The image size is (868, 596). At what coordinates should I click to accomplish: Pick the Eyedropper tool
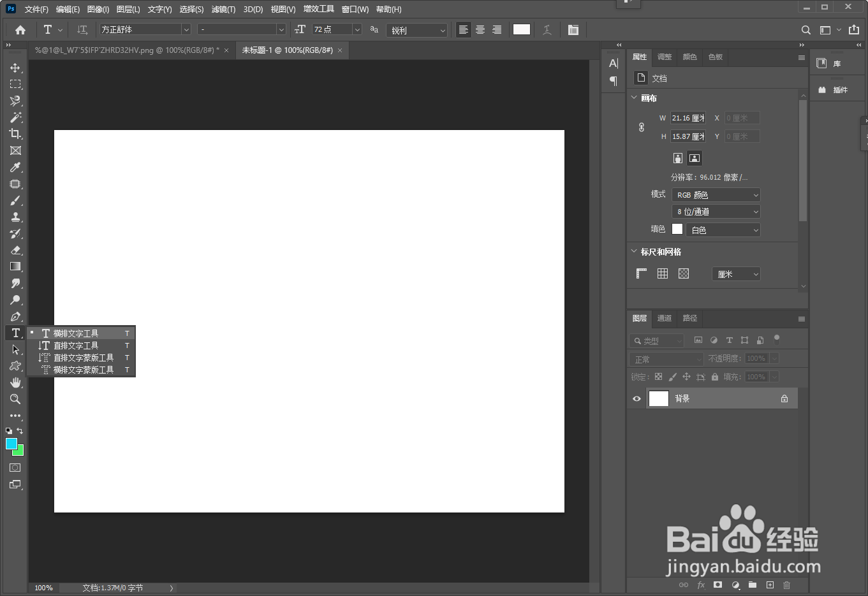15,167
